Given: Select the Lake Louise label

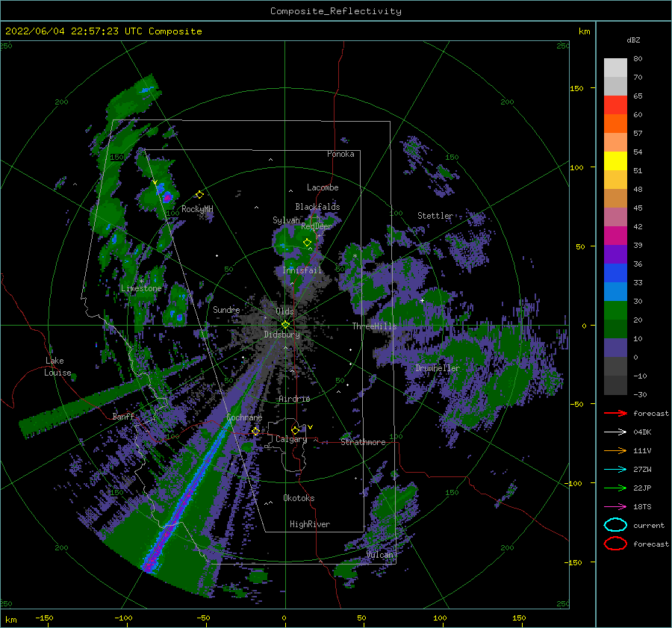Looking at the screenshot, I should click(x=58, y=367).
